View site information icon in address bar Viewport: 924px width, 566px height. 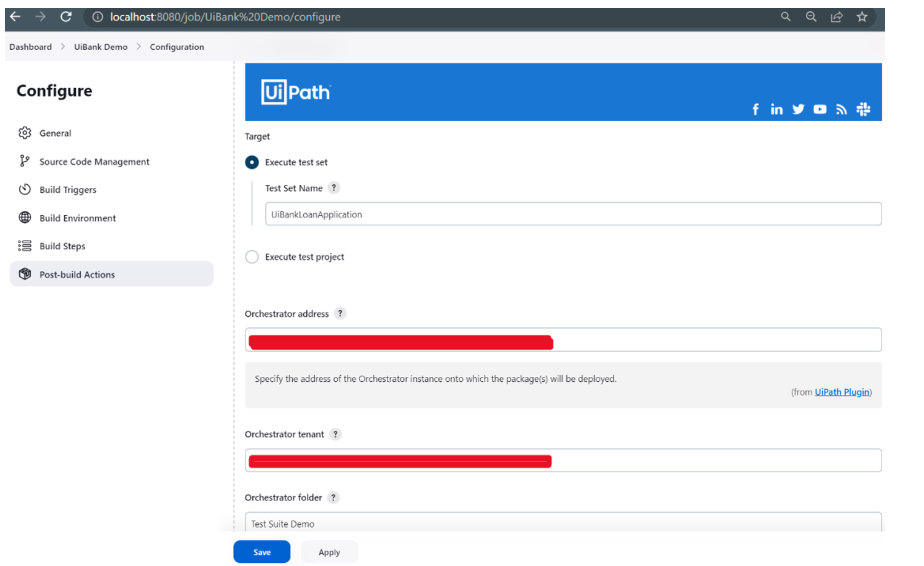pyautogui.click(x=98, y=17)
